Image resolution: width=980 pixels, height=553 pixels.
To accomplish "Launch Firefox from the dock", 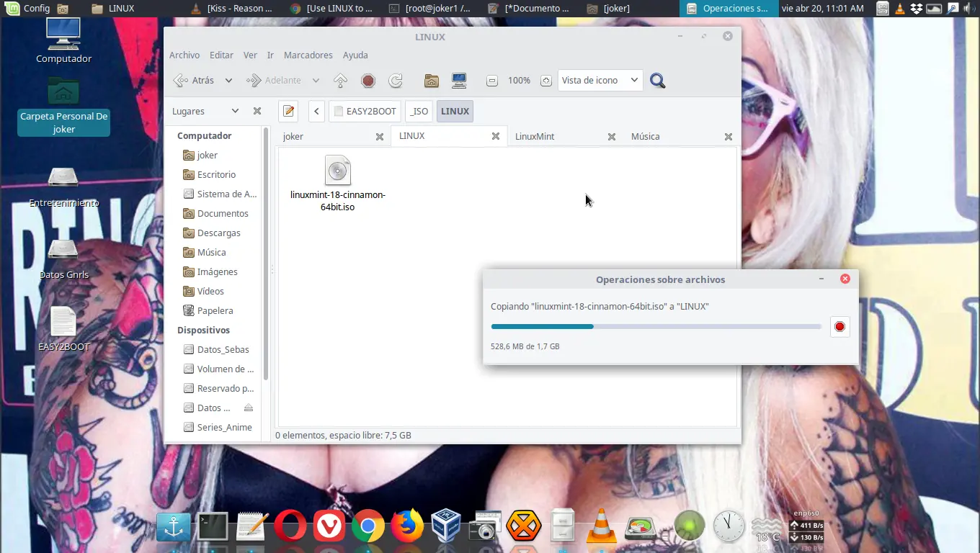I will 407,526.
